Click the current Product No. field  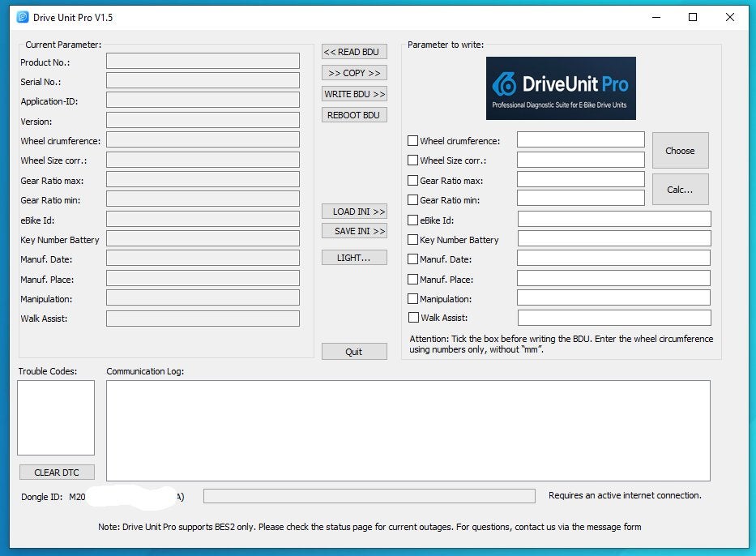[203, 61]
